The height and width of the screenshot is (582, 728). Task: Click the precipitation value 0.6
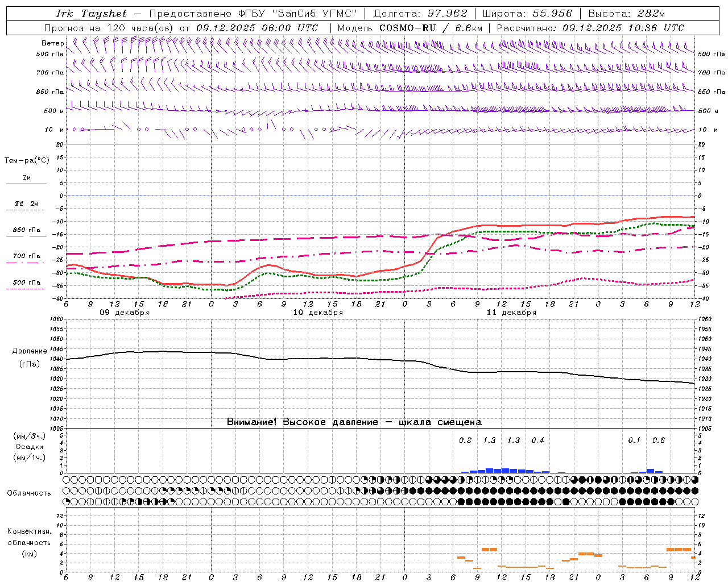tap(659, 440)
